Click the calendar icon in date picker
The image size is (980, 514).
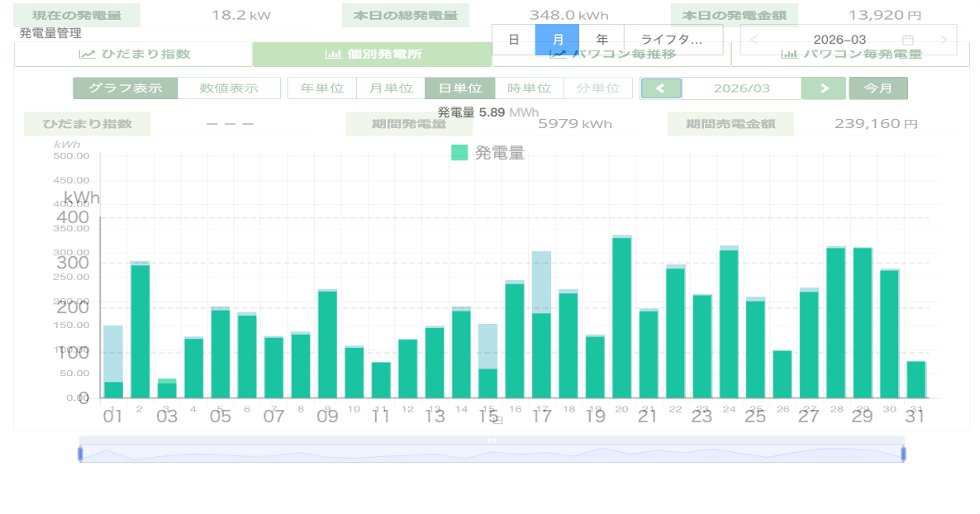pos(907,40)
